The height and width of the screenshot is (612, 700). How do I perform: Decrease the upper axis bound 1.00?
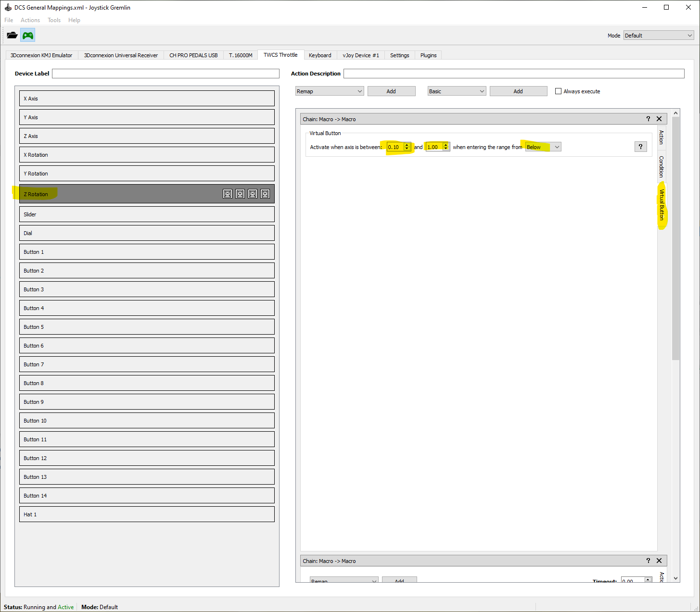pos(445,149)
